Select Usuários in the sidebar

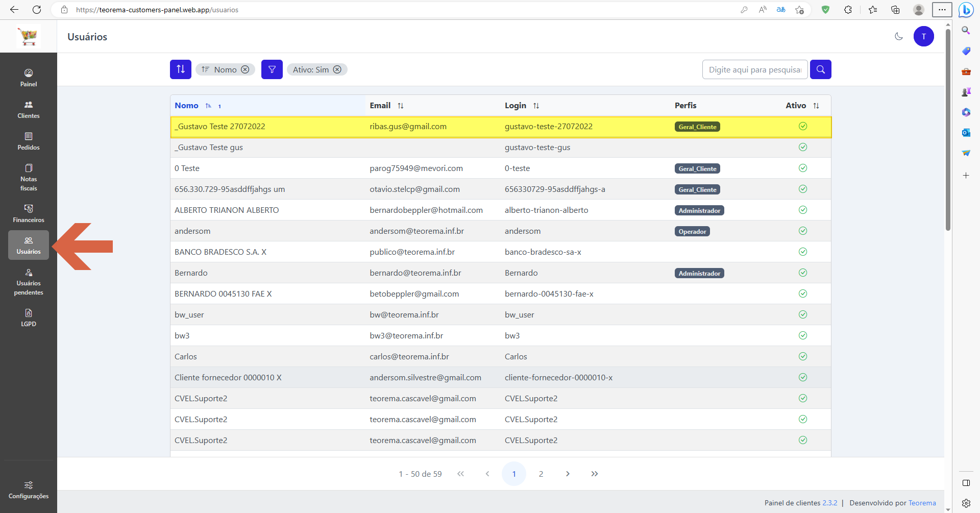coord(29,245)
